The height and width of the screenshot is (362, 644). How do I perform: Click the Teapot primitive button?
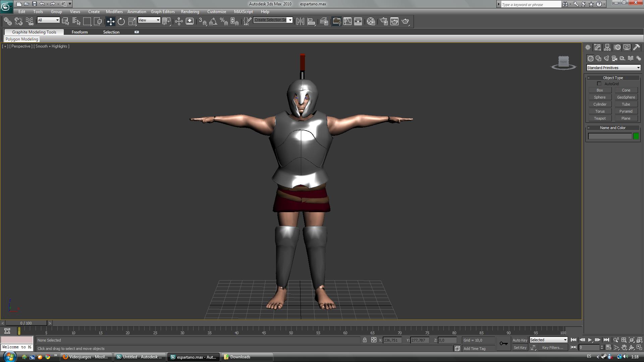point(600,118)
